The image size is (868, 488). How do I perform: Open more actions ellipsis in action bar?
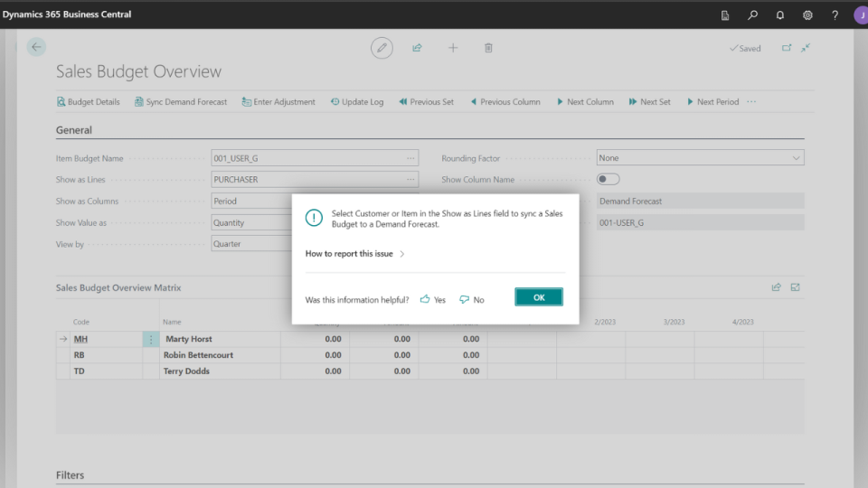coord(751,102)
